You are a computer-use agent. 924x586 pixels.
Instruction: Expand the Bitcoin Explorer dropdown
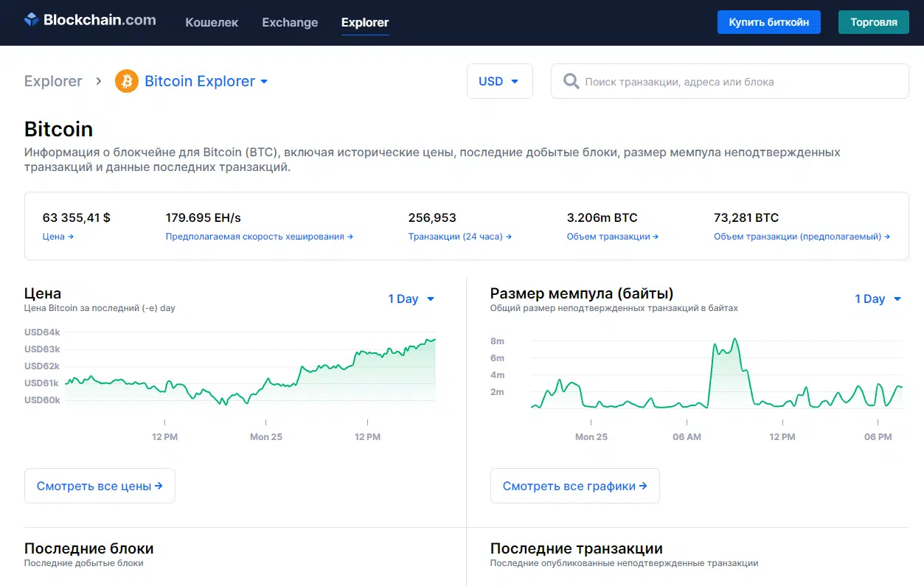206,81
